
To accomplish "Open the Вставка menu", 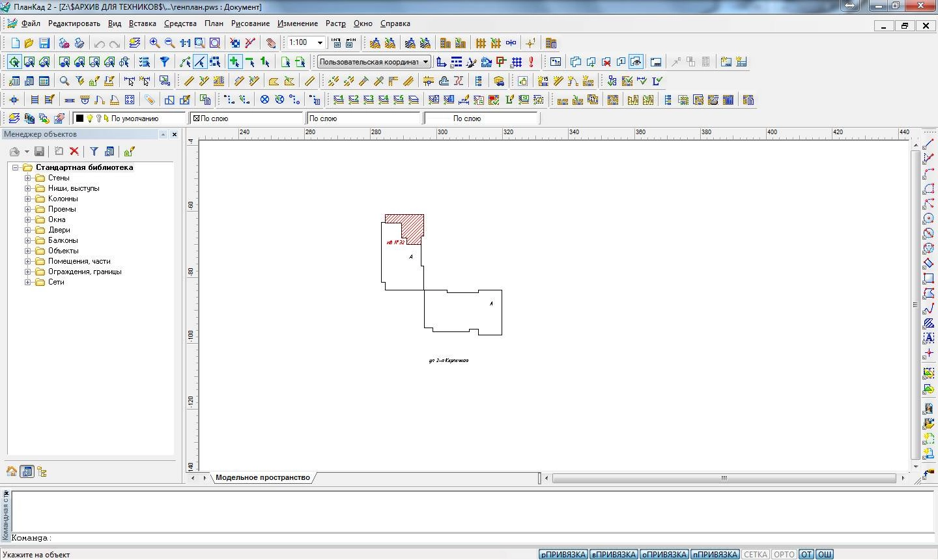I will [x=143, y=23].
